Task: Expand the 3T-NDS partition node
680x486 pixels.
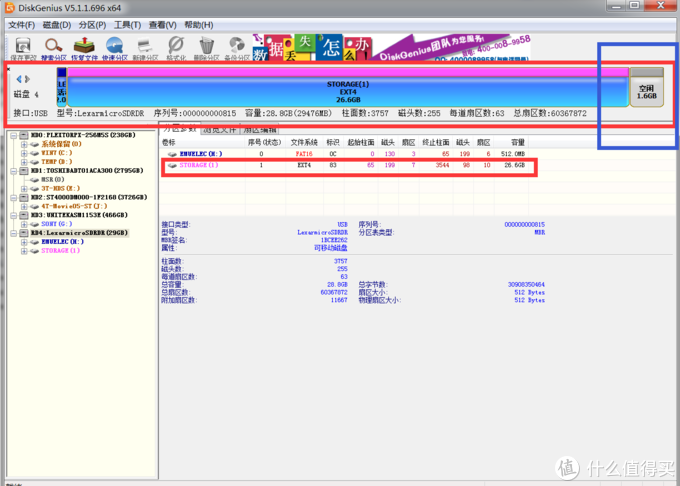Action: pos(24,189)
